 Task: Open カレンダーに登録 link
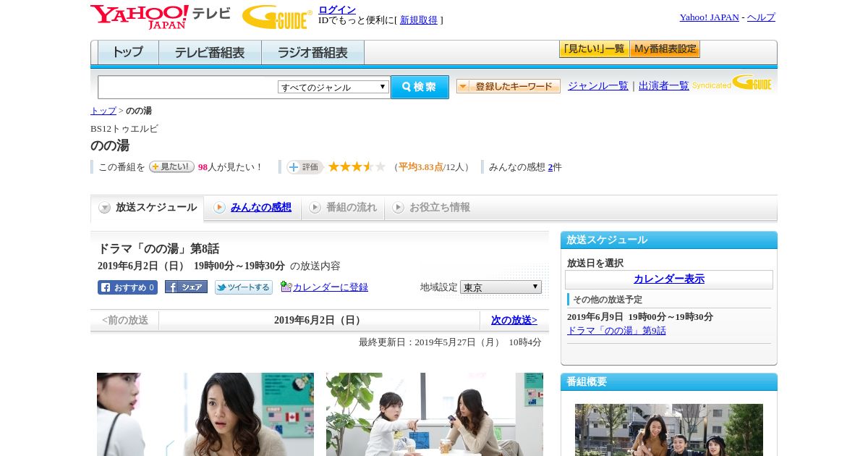pos(331,287)
